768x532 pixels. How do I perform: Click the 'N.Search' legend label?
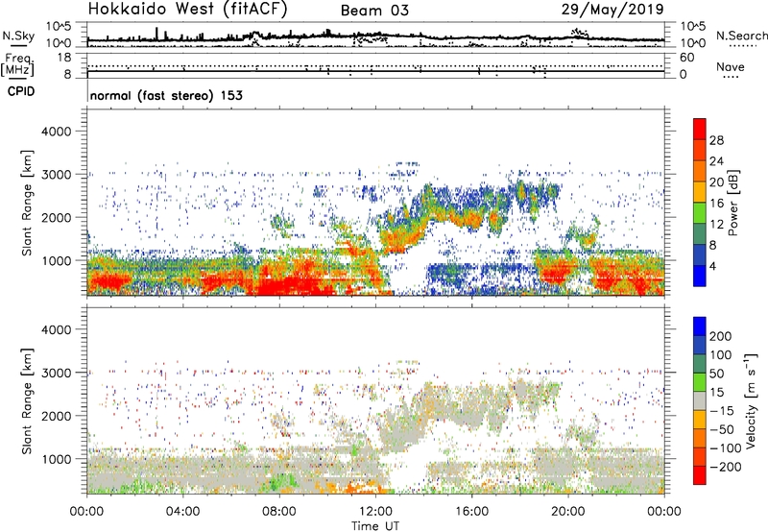point(741,36)
